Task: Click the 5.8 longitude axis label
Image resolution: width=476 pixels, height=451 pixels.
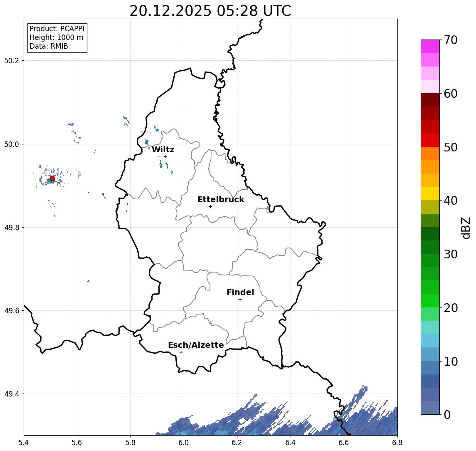Action: [130, 443]
